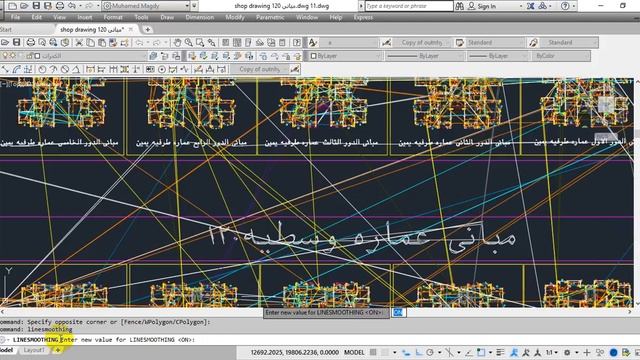Select the Center Mark circle tool

(x=162, y=69)
